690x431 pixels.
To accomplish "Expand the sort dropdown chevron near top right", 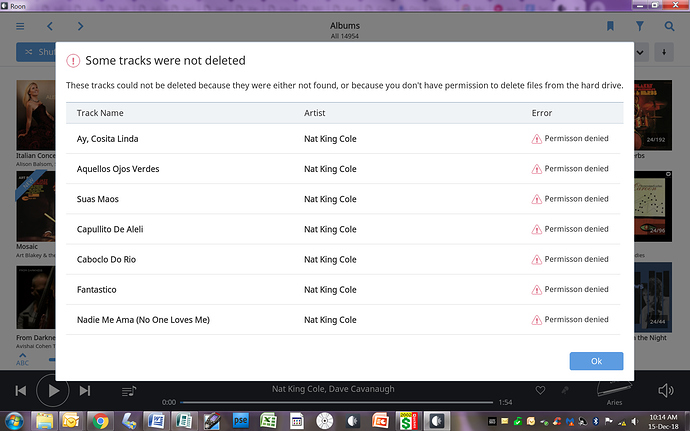I will pyautogui.click(x=640, y=52).
